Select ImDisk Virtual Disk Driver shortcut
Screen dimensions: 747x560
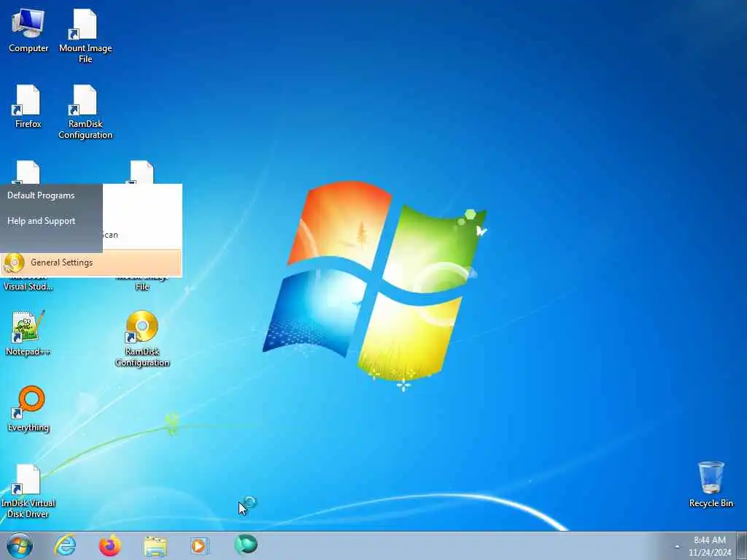tap(28, 491)
